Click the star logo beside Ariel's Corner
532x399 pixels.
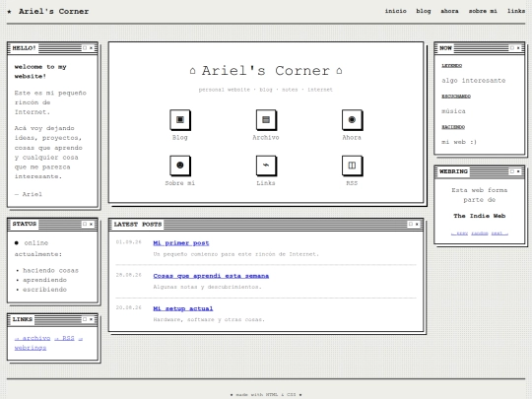coord(10,12)
